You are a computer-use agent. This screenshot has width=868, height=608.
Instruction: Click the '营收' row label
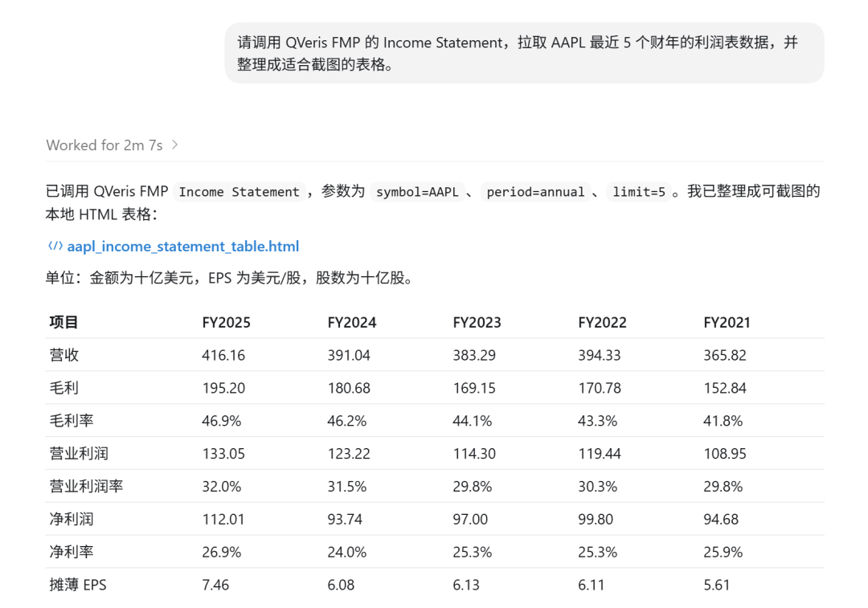(64, 355)
